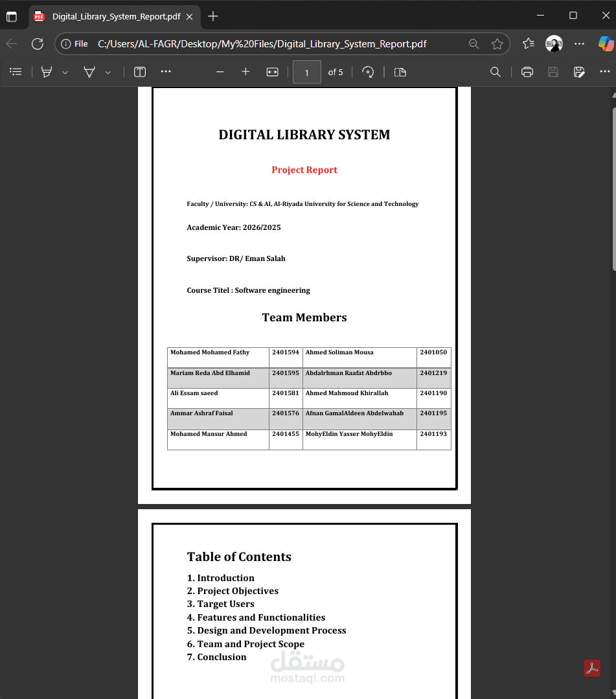This screenshot has width=616, height=699.
Task: Click the vertical scrollbar thumb
Action: pos(614,189)
